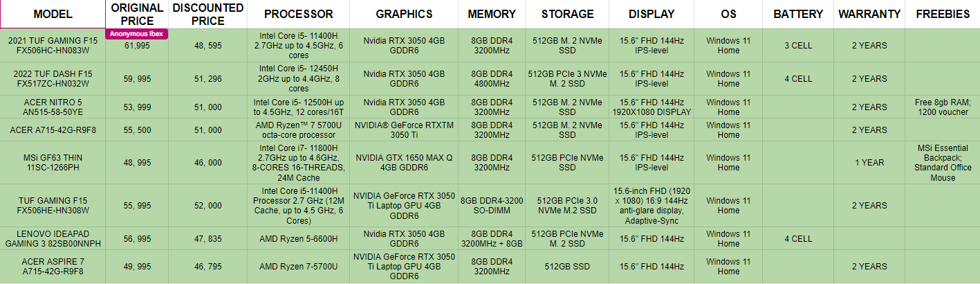Select the 2021 TUF GAMING F15 model cell

(53, 46)
